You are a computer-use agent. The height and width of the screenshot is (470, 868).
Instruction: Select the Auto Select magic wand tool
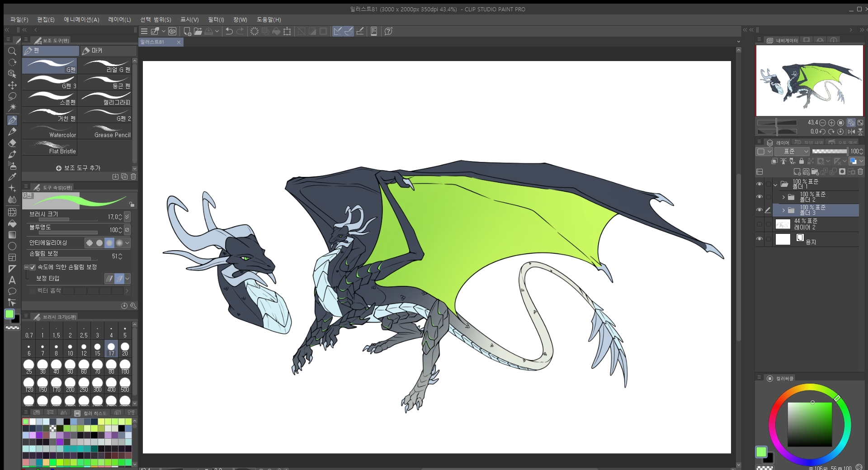click(x=12, y=108)
